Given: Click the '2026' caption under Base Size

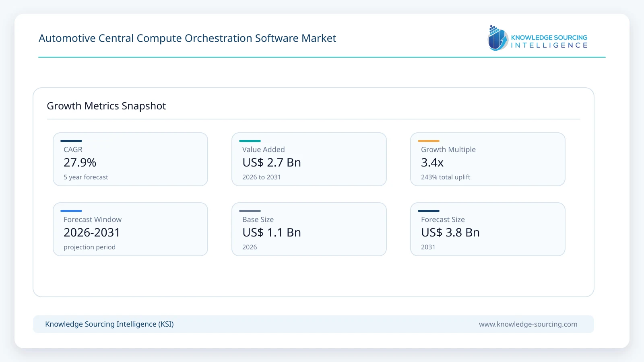Looking at the screenshot, I should point(250,247).
